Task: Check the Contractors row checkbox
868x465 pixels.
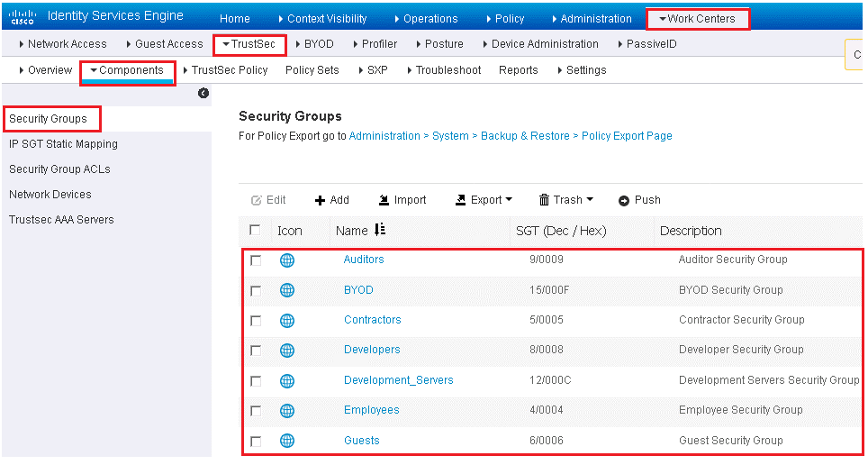Action: coord(255,320)
